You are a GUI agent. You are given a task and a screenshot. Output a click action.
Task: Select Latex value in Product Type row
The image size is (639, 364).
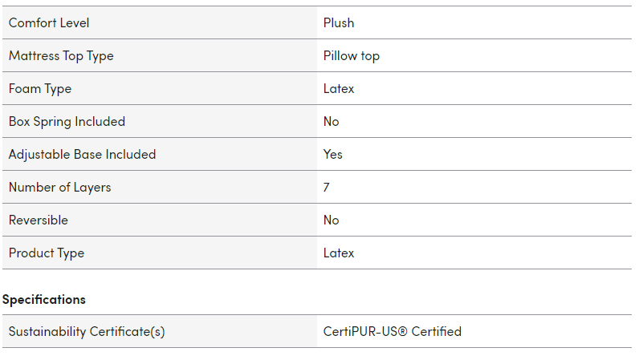pos(338,253)
